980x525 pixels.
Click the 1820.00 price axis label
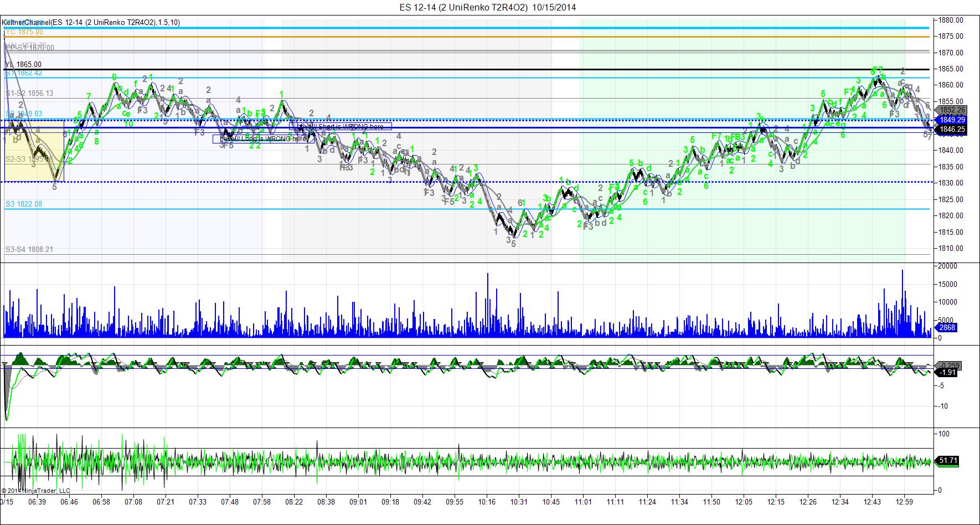[x=951, y=216]
